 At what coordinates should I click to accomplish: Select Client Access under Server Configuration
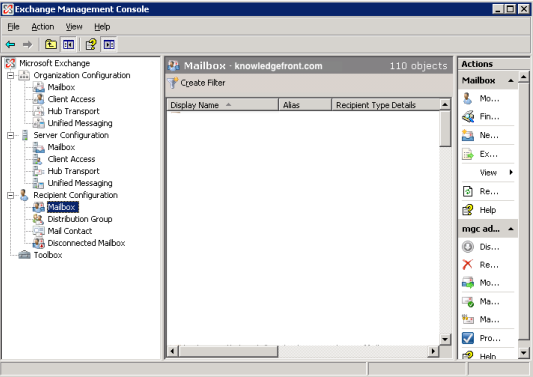click(x=71, y=159)
